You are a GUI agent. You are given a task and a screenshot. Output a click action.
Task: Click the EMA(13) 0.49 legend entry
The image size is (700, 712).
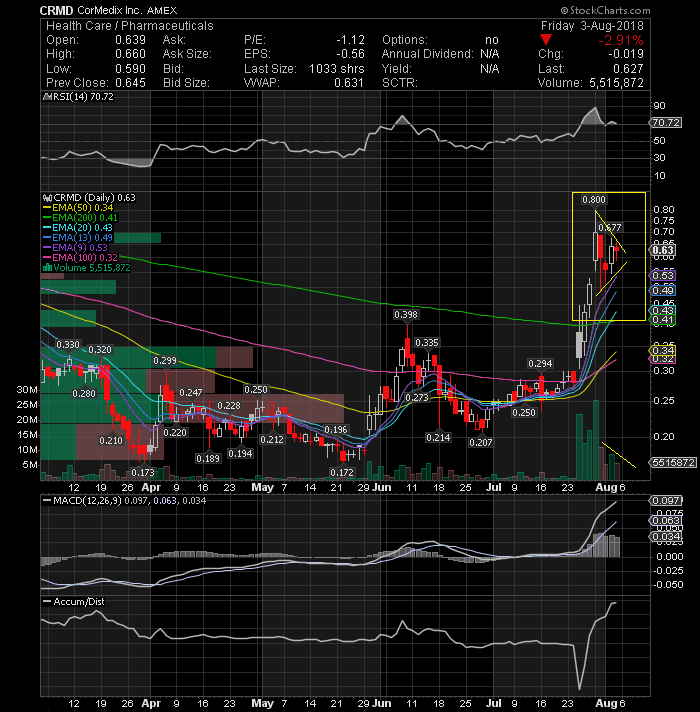[78, 238]
